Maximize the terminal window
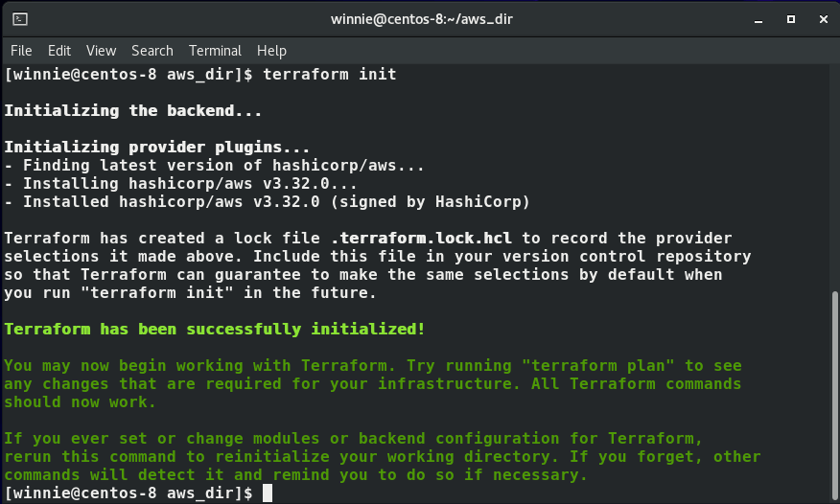Image resolution: width=840 pixels, height=504 pixels. (791, 19)
